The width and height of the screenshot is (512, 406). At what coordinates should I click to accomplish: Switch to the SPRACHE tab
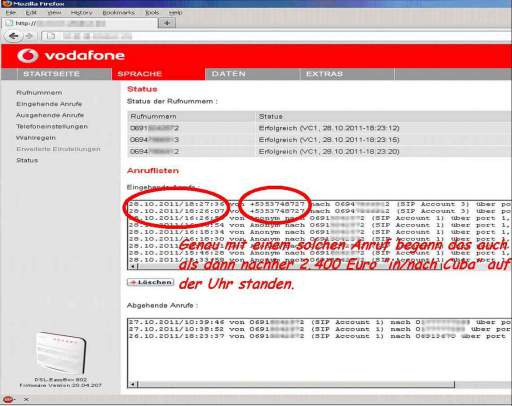pos(158,74)
